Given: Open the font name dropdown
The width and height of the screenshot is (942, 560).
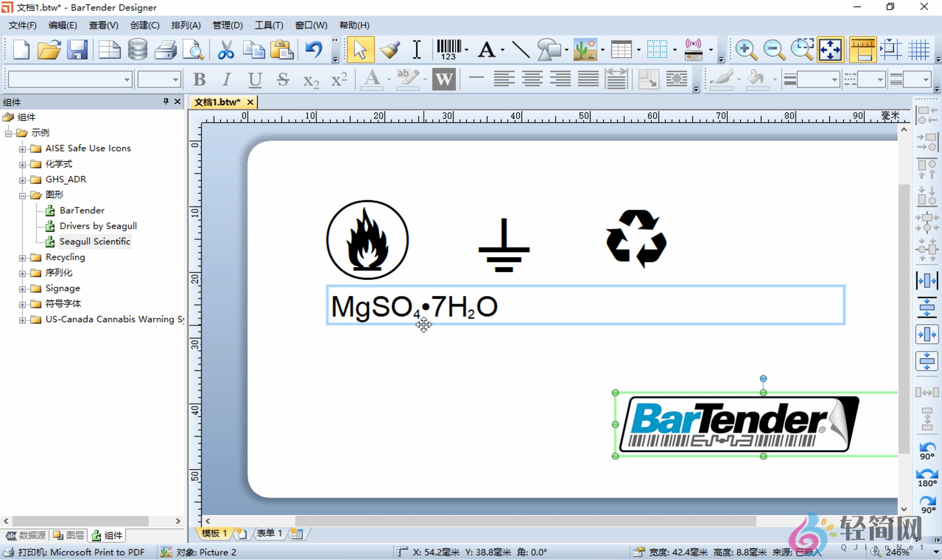Looking at the screenshot, I should pyautogui.click(x=127, y=79).
